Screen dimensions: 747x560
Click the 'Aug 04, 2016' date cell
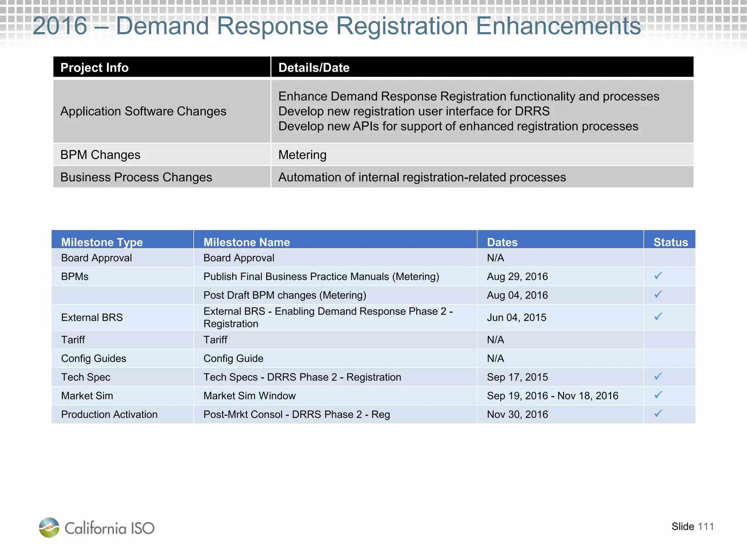(560, 295)
